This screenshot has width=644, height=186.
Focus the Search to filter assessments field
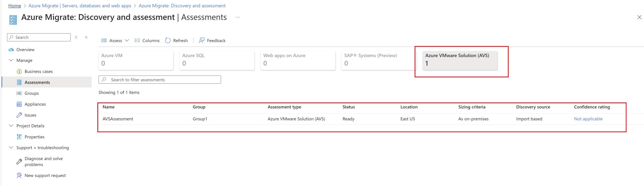[160, 80]
